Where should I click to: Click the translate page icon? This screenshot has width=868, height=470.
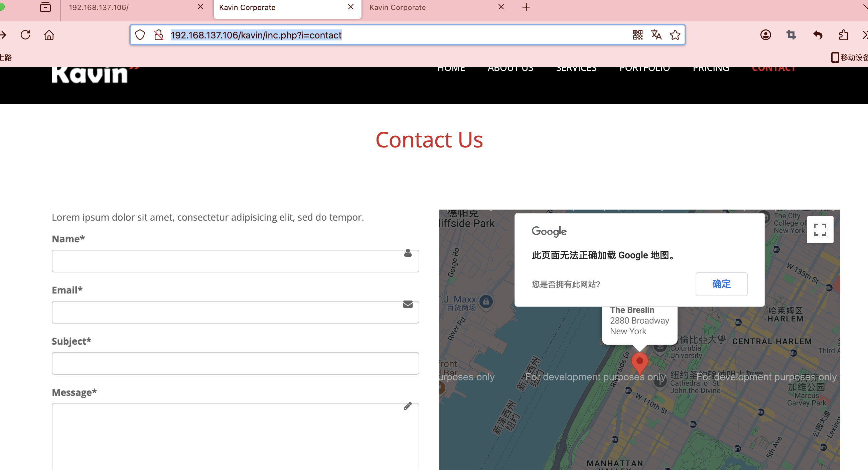tap(656, 35)
